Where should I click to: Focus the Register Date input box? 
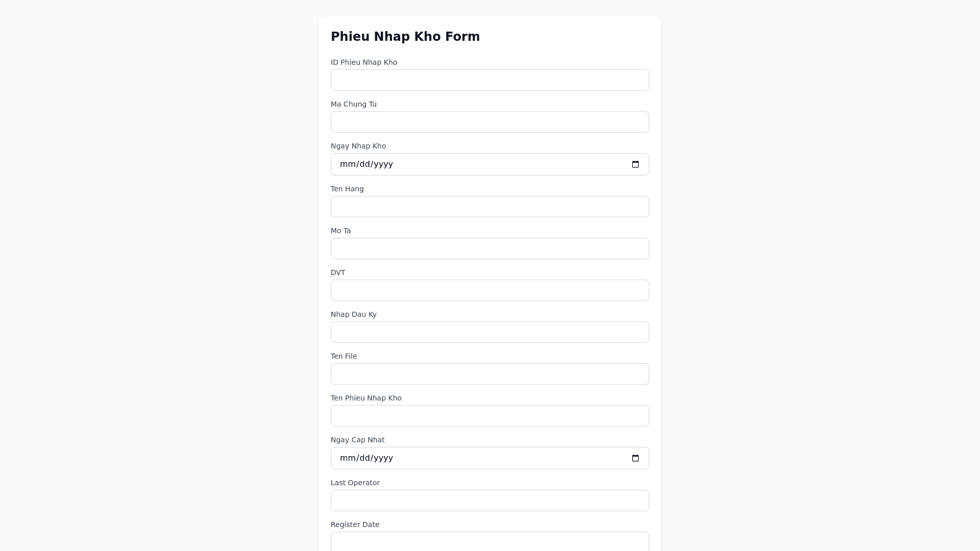[x=489, y=542]
